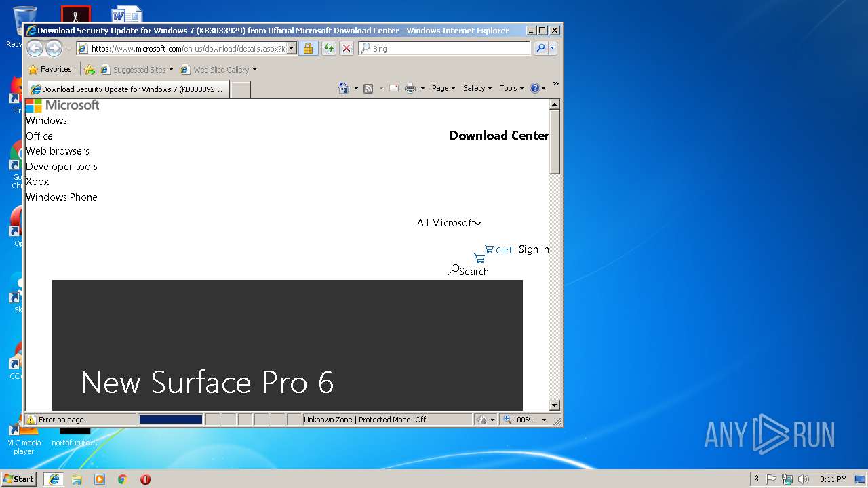Add to Favorites Bar star icon
The image size is (868, 488).
tap(90, 70)
